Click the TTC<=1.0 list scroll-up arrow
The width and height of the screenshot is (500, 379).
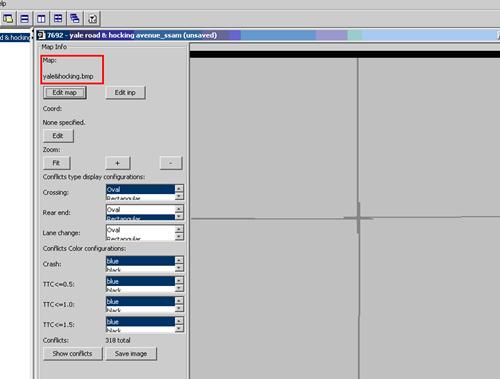click(x=179, y=301)
